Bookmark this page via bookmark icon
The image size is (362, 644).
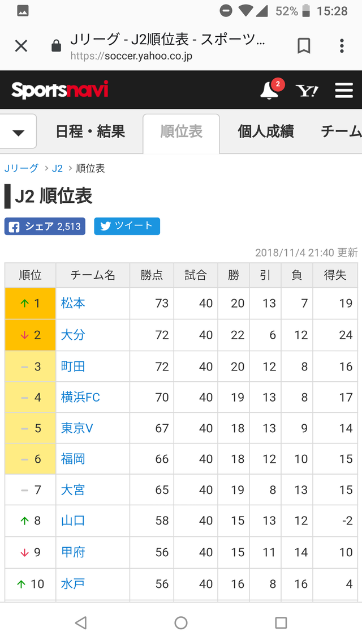[x=304, y=46]
